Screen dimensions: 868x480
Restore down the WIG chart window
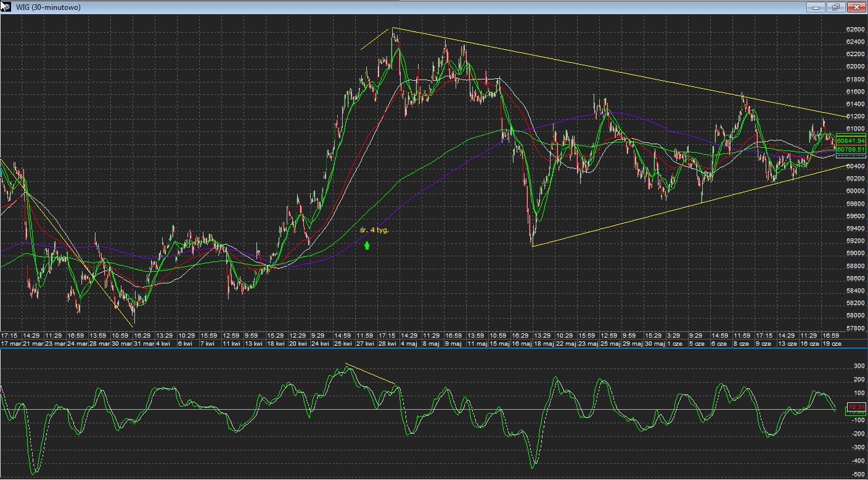coord(836,7)
